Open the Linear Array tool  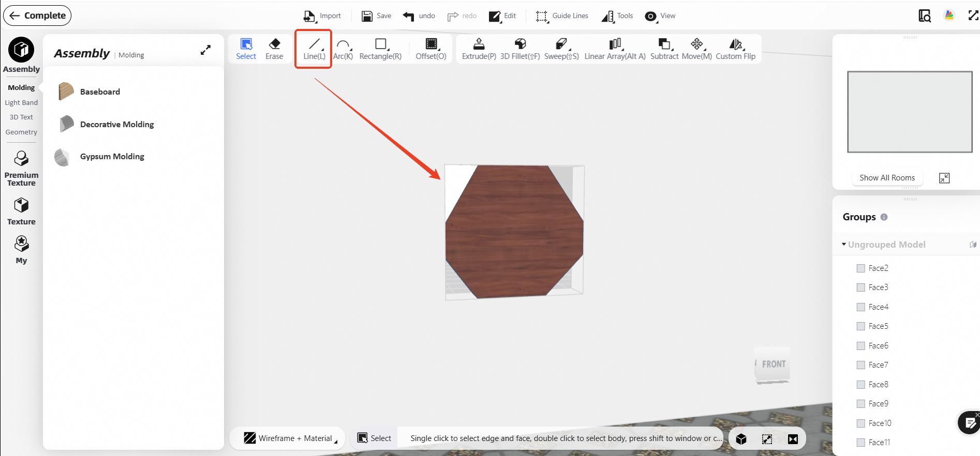pos(615,49)
